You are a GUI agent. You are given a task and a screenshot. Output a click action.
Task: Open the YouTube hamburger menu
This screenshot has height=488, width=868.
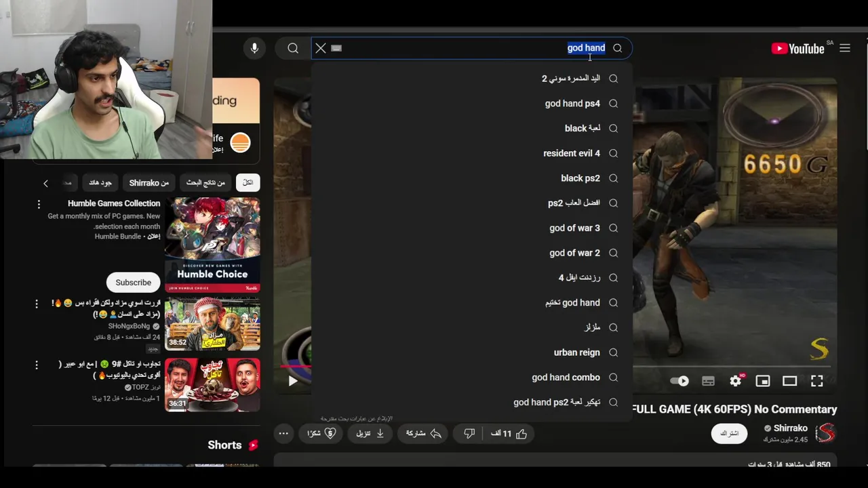tap(845, 48)
